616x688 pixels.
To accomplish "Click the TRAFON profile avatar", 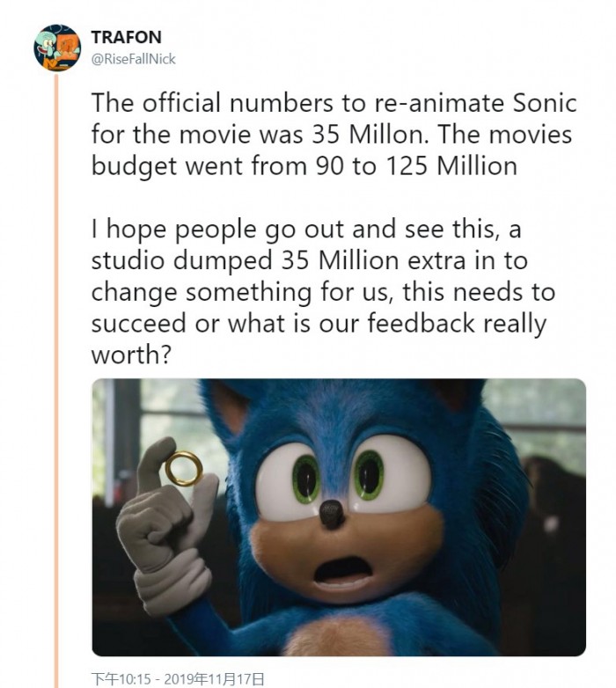I will click(x=57, y=48).
